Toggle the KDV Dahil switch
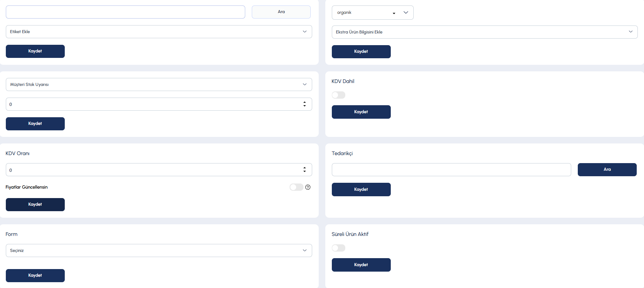This screenshot has width=644, height=288. click(x=338, y=95)
